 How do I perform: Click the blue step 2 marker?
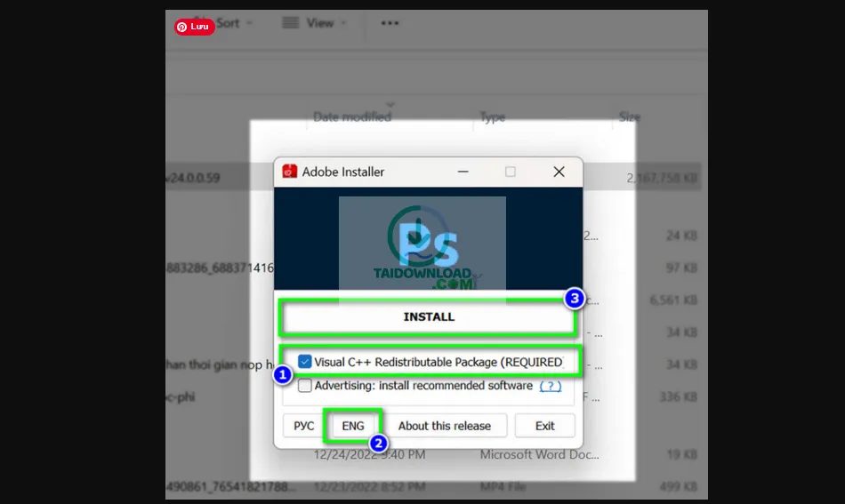tap(378, 443)
